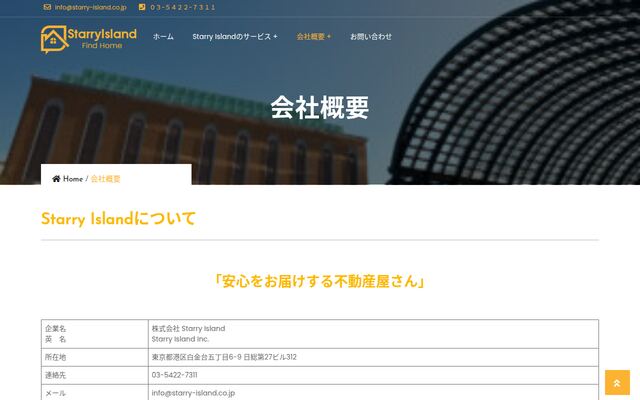Click the info@starry-island.co.jp link in the top bar

91,7
